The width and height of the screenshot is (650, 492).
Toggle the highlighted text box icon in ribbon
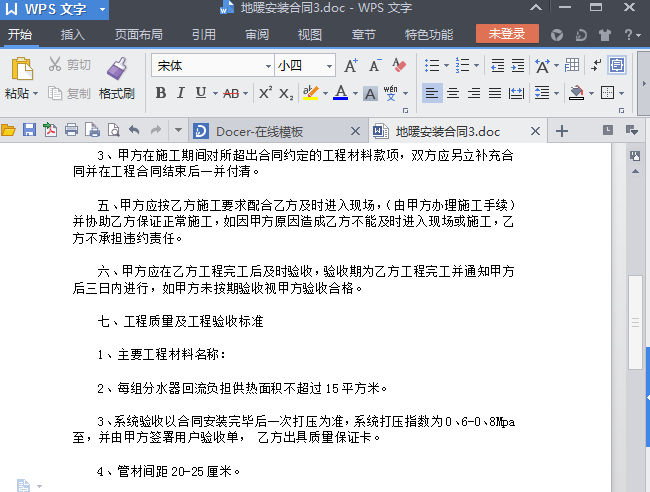point(617,65)
